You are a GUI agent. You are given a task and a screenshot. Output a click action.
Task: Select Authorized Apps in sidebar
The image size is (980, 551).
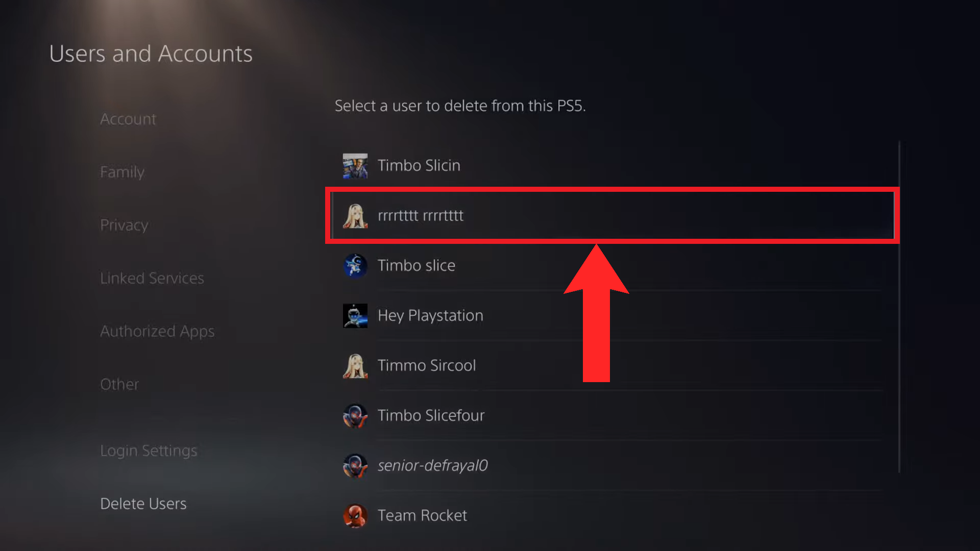click(157, 331)
